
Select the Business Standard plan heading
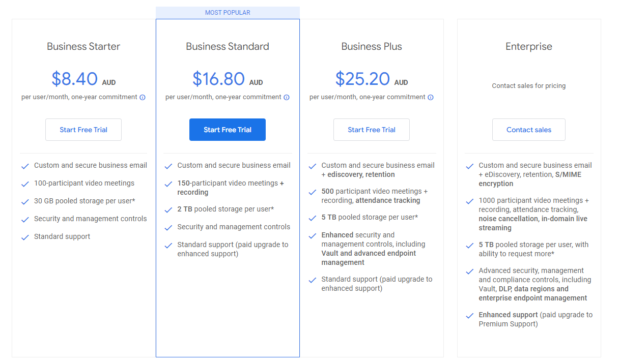point(228,47)
